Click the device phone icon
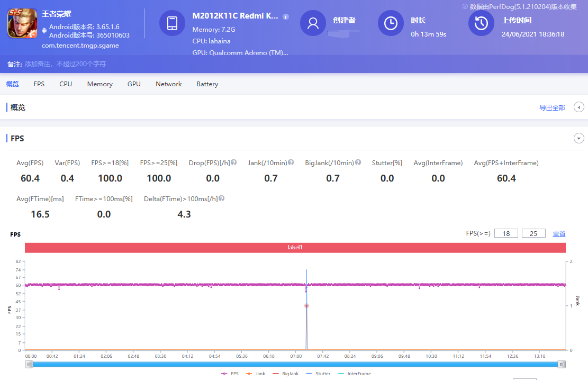This screenshot has width=588, height=380. tap(172, 23)
